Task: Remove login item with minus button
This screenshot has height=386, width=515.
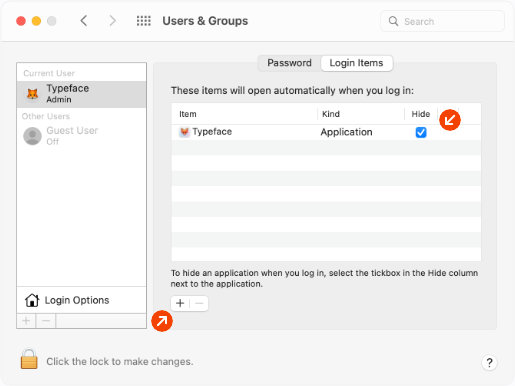Action: 199,303
